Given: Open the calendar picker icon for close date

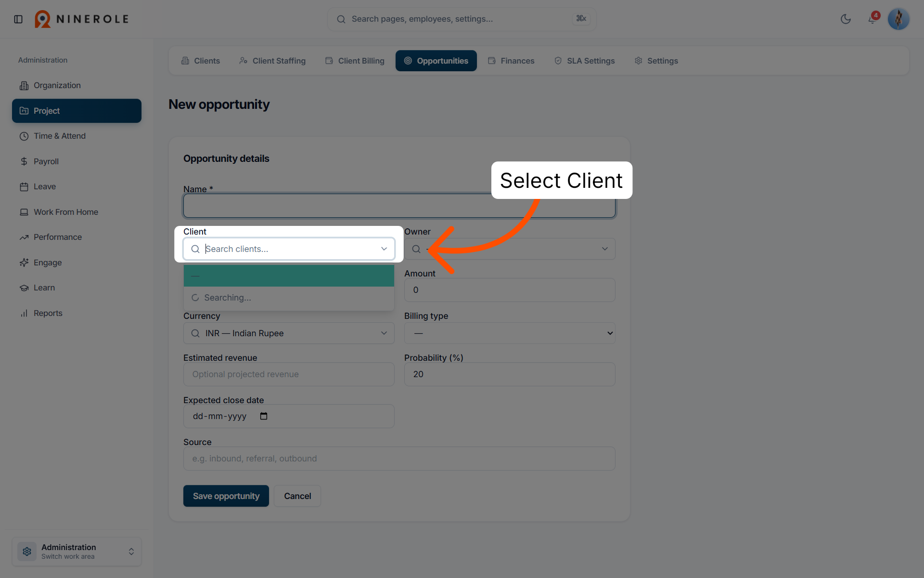Looking at the screenshot, I should [264, 416].
